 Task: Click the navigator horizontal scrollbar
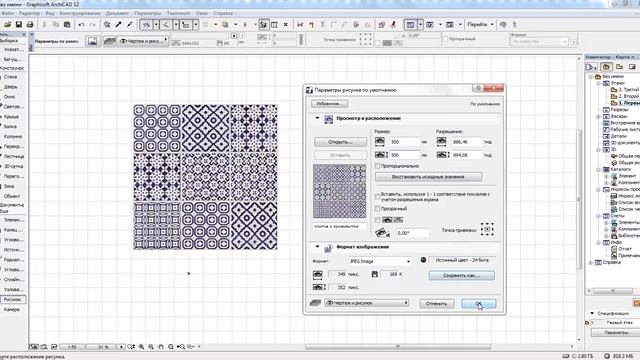point(613,291)
